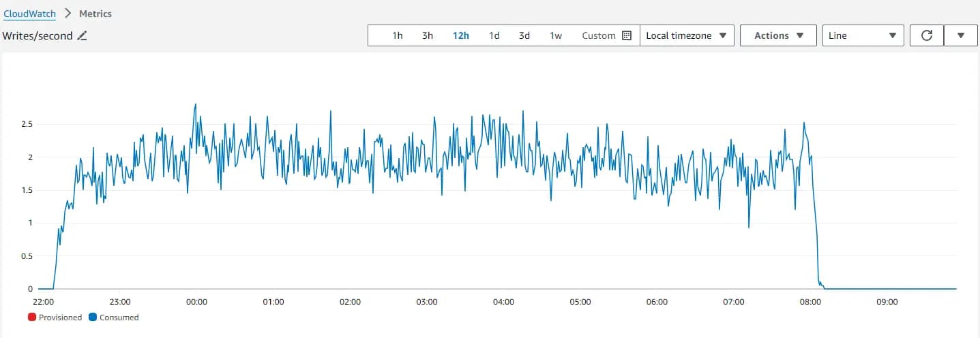Expand refresh options arrow beside reload
The width and height of the screenshot is (980, 338).
(x=961, y=35)
